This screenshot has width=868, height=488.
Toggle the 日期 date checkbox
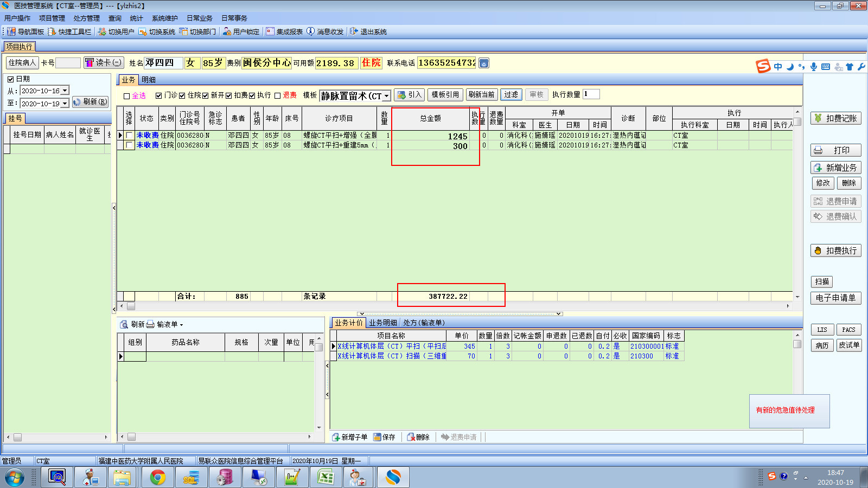point(10,79)
